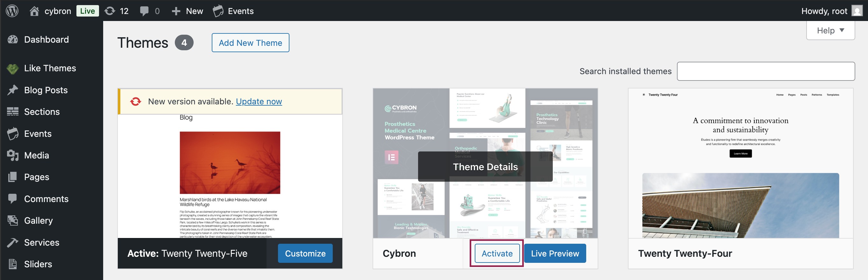Image resolution: width=868 pixels, height=280 pixels.
Task: Click the 0 comments count
Action: pos(157,11)
